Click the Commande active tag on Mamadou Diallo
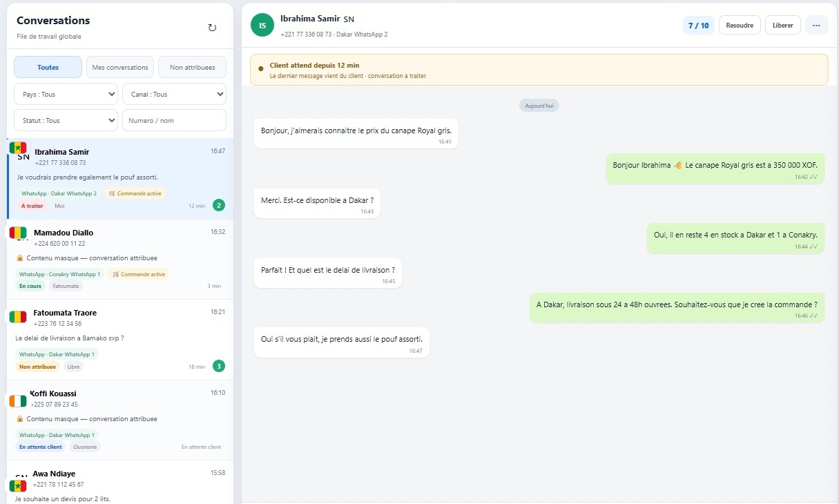 [x=139, y=274]
